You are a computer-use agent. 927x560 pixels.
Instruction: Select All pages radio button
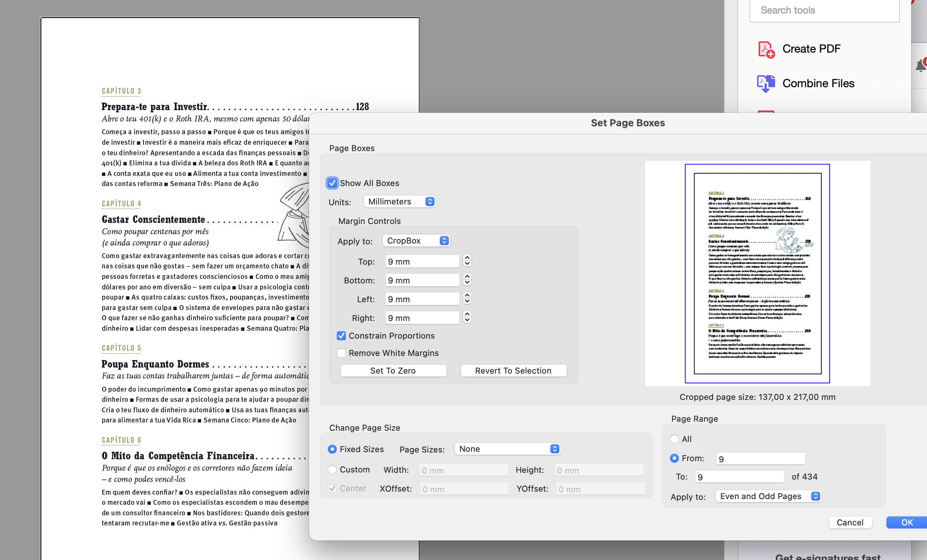(674, 439)
